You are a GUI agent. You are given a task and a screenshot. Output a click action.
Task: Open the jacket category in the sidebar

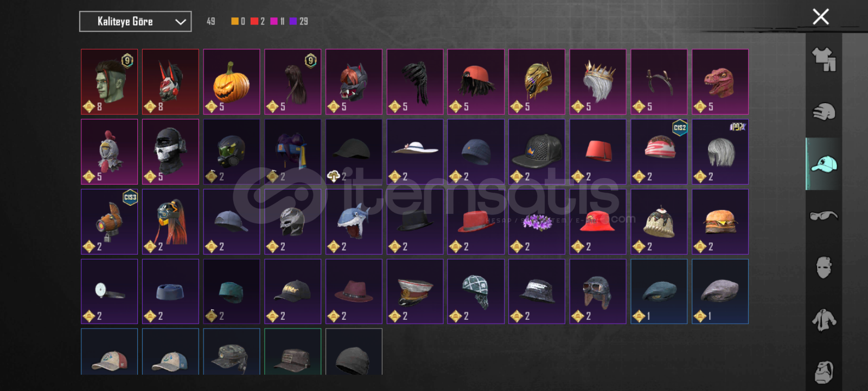coord(824,319)
